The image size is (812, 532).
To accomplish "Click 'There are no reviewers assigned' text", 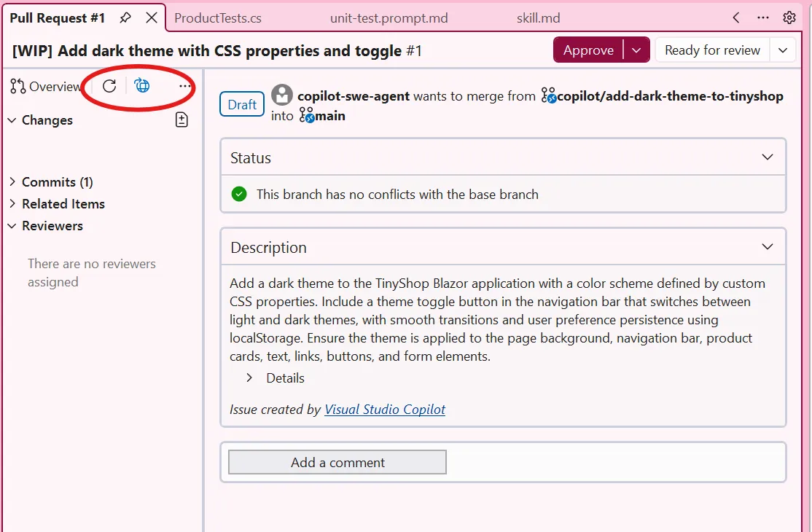I will click(x=92, y=273).
